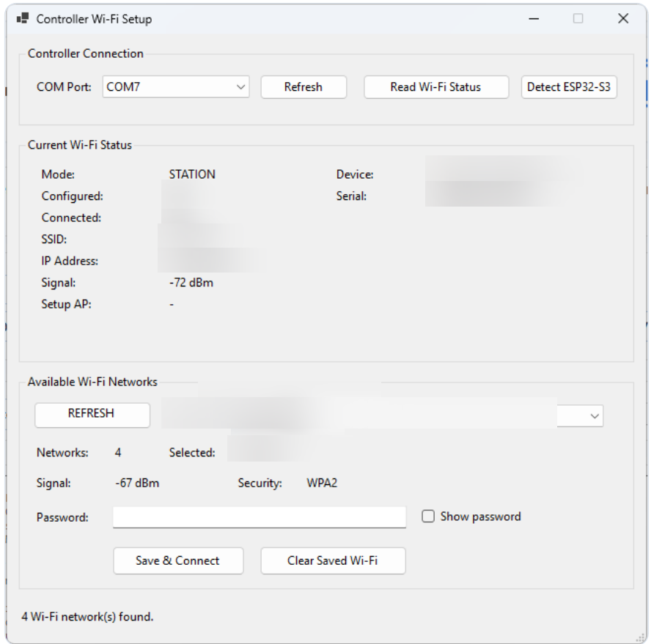Focus the Password input field

click(260, 517)
